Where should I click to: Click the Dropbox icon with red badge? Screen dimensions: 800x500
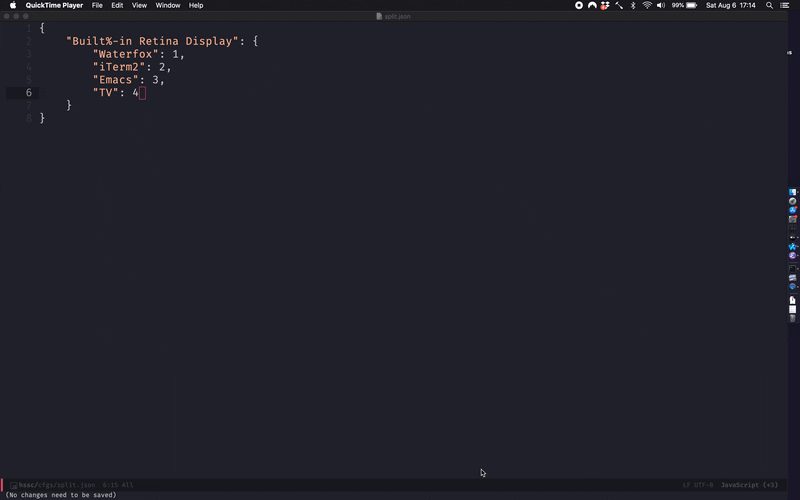(x=605, y=5)
